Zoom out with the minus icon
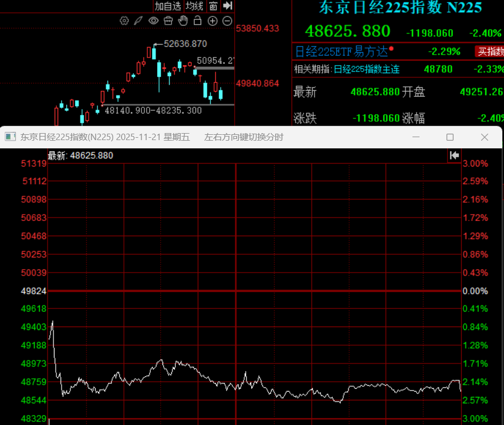Viewport: 504px width, 425px height. point(227,21)
